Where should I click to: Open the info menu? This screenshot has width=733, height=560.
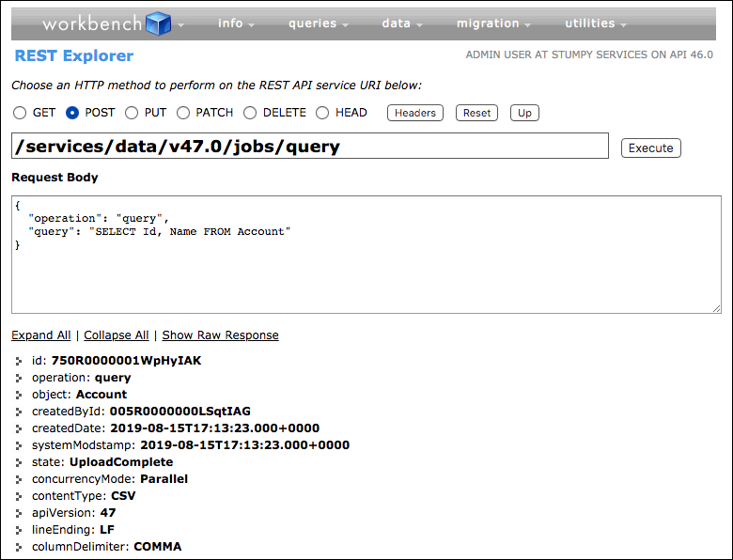(236, 23)
